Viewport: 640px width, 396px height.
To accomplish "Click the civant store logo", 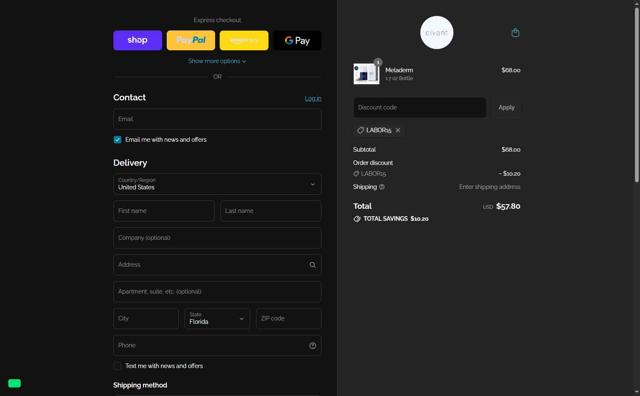I will coord(437,33).
